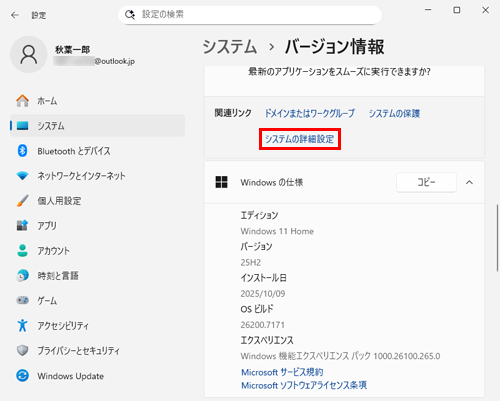Click the feature experience pack version text

coord(340,356)
